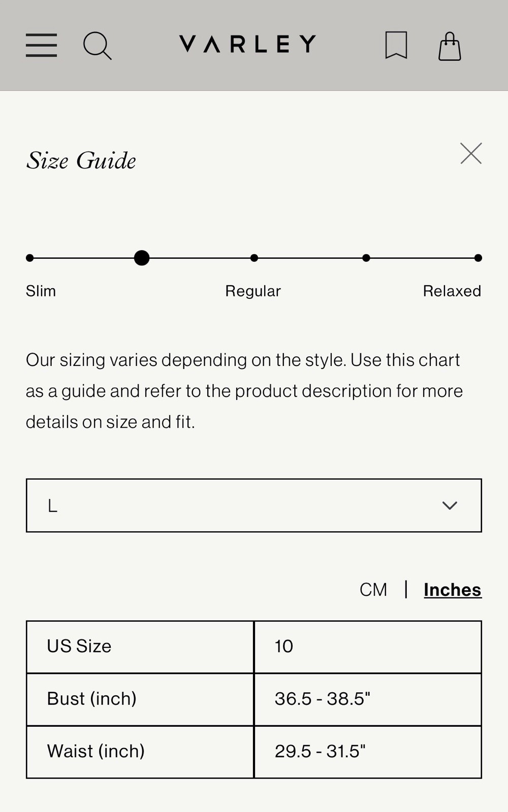Image resolution: width=508 pixels, height=812 pixels.
Task: Open saved items bookmark icon
Action: 396,45
